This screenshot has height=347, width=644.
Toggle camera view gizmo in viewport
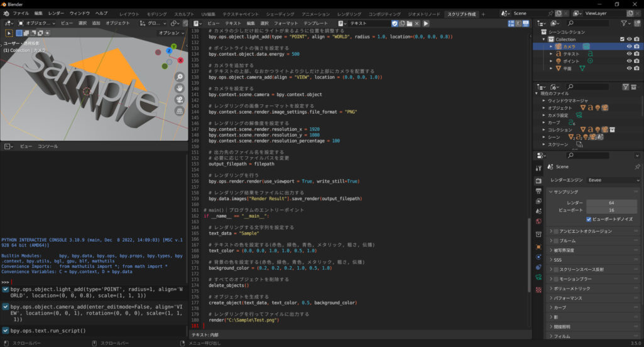click(x=180, y=100)
